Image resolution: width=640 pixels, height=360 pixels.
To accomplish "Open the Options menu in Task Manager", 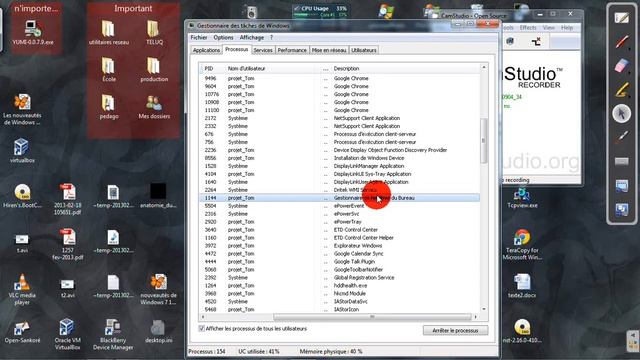I will pyautogui.click(x=223, y=38).
